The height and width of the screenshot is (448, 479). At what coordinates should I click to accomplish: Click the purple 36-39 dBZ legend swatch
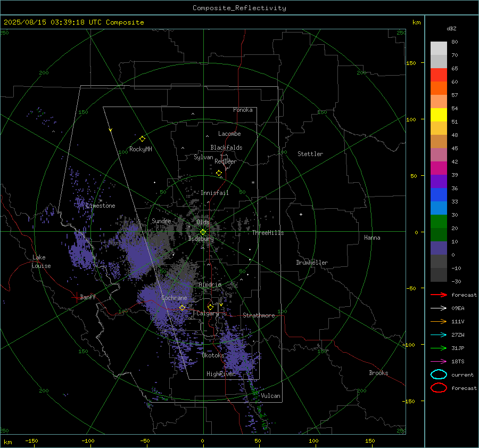(x=439, y=181)
